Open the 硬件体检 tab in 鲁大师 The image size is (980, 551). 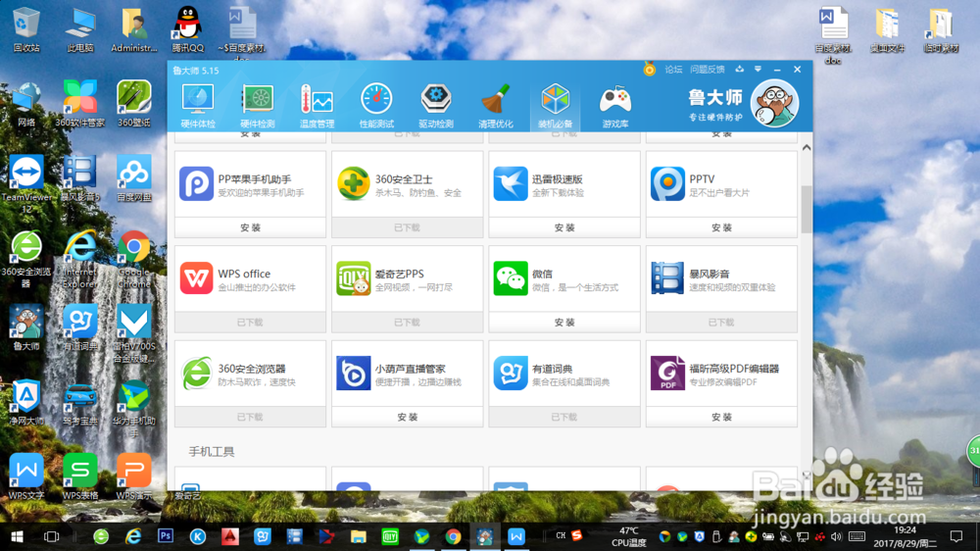click(x=198, y=106)
